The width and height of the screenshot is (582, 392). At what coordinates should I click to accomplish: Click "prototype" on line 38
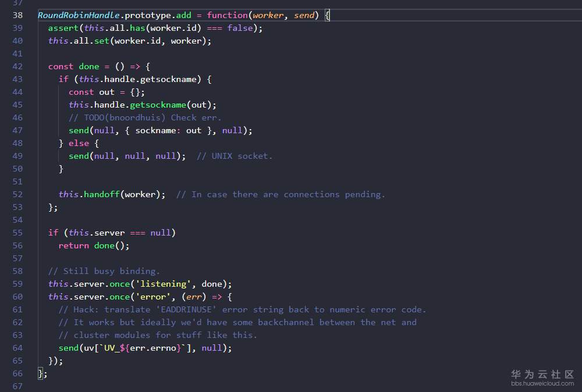point(148,15)
